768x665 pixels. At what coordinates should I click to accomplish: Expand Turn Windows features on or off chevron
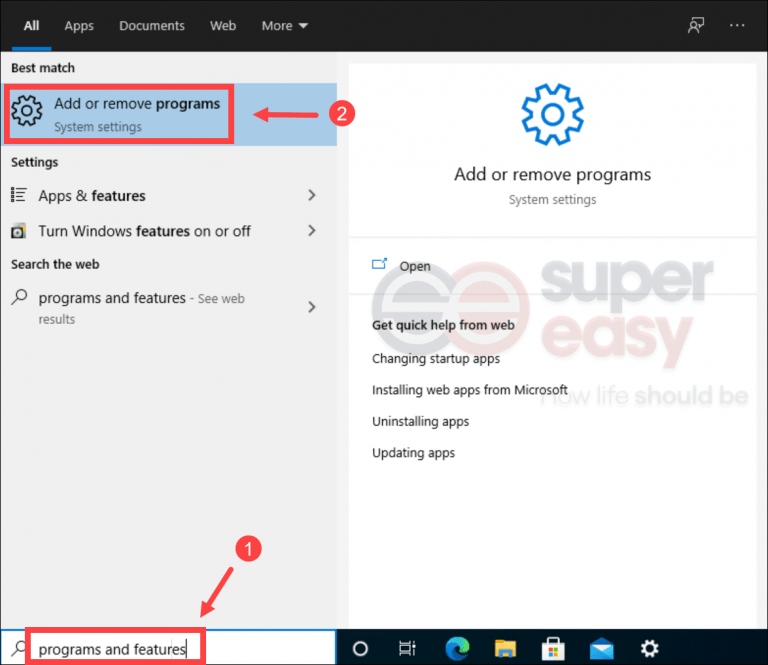312,231
